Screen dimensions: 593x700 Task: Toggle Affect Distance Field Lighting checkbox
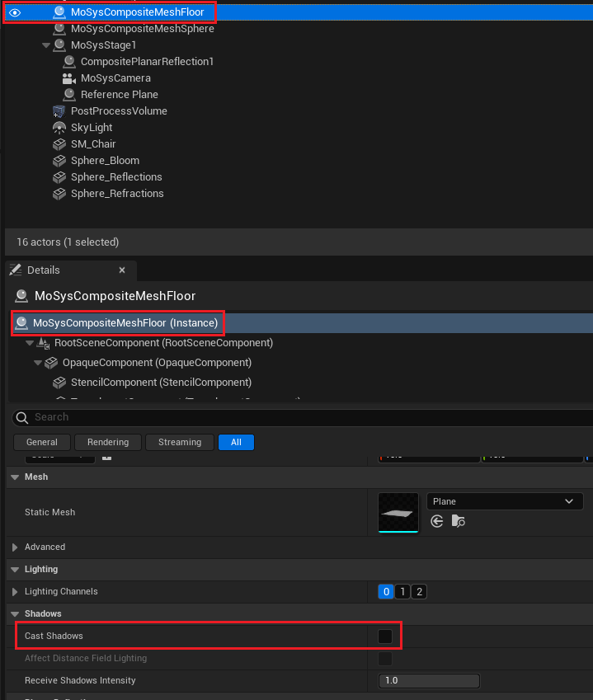point(385,659)
